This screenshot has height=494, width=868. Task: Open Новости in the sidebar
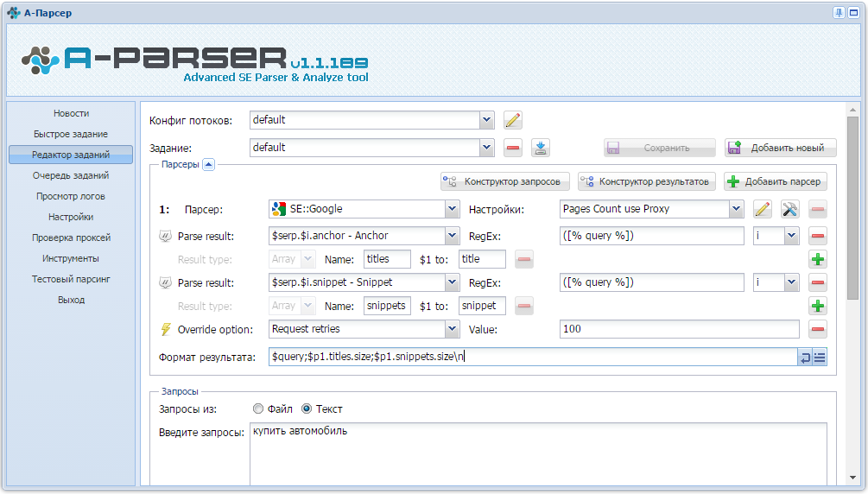coord(71,113)
